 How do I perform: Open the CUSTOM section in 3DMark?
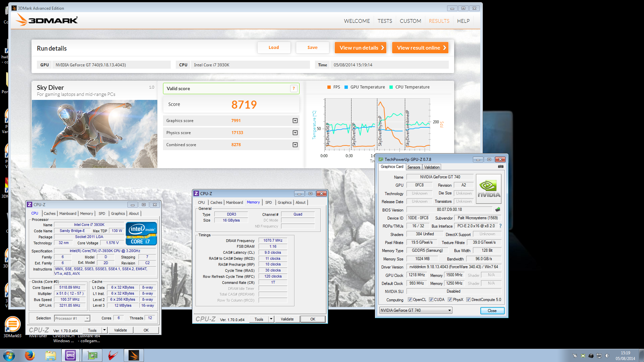click(x=410, y=21)
